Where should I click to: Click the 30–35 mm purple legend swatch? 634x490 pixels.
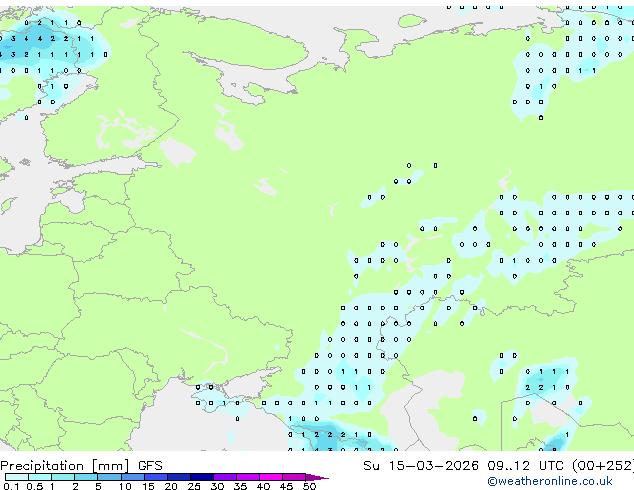[224, 477]
